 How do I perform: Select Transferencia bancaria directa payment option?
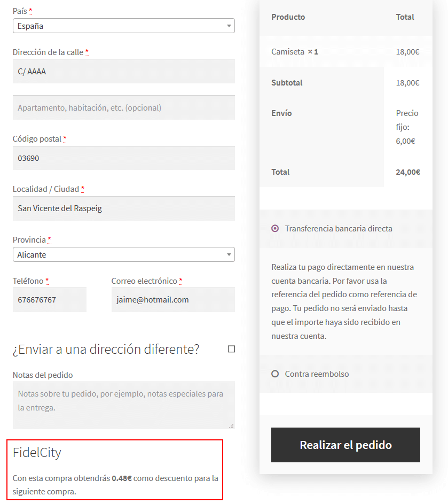click(275, 228)
